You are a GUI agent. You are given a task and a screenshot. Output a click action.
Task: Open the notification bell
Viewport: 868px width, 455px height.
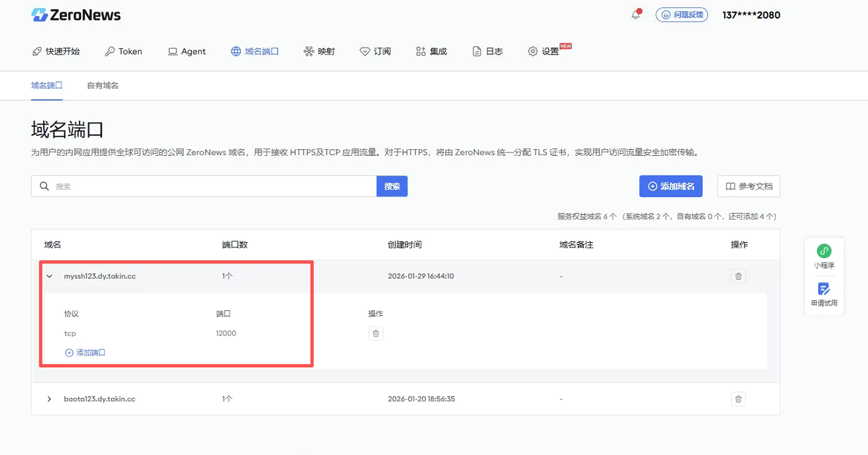tap(636, 15)
